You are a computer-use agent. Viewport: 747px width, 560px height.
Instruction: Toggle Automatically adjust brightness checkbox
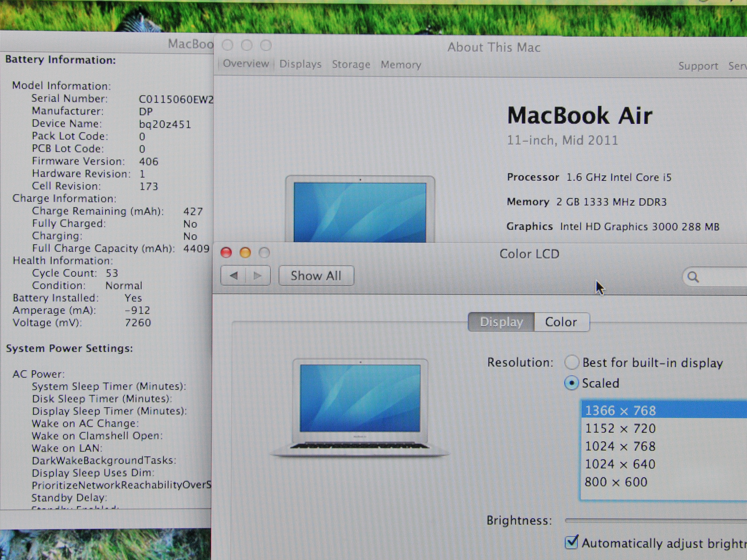pos(571,543)
